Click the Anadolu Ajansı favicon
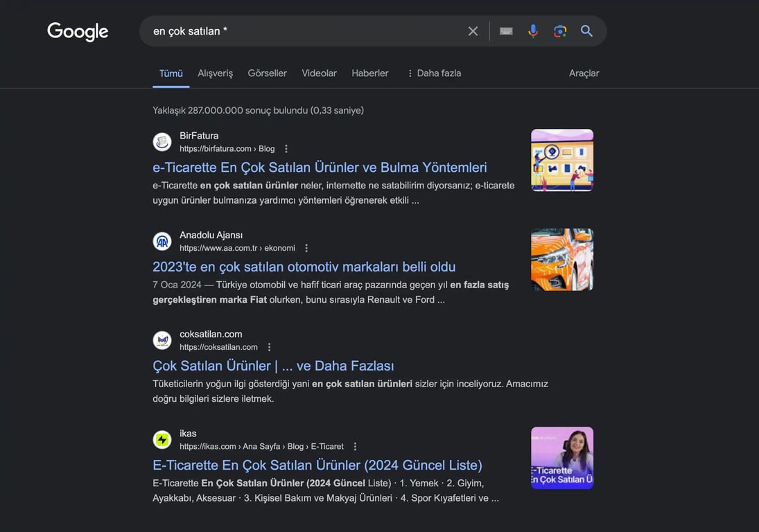This screenshot has height=532, width=759. (162, 241)
